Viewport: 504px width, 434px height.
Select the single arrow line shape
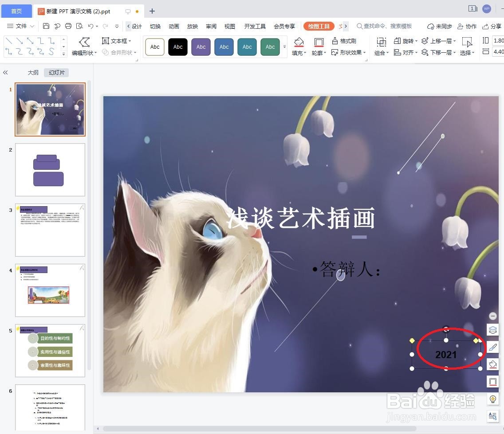coord(20,41)
